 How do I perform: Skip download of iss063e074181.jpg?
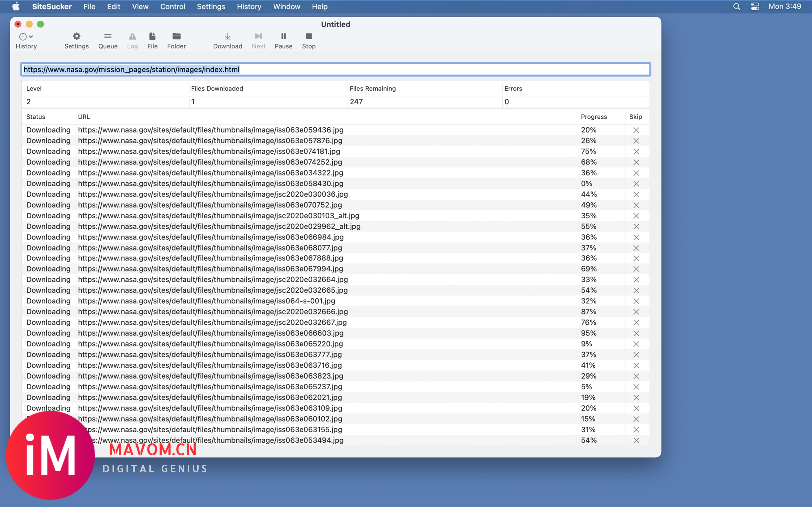[x=636, y=152]
